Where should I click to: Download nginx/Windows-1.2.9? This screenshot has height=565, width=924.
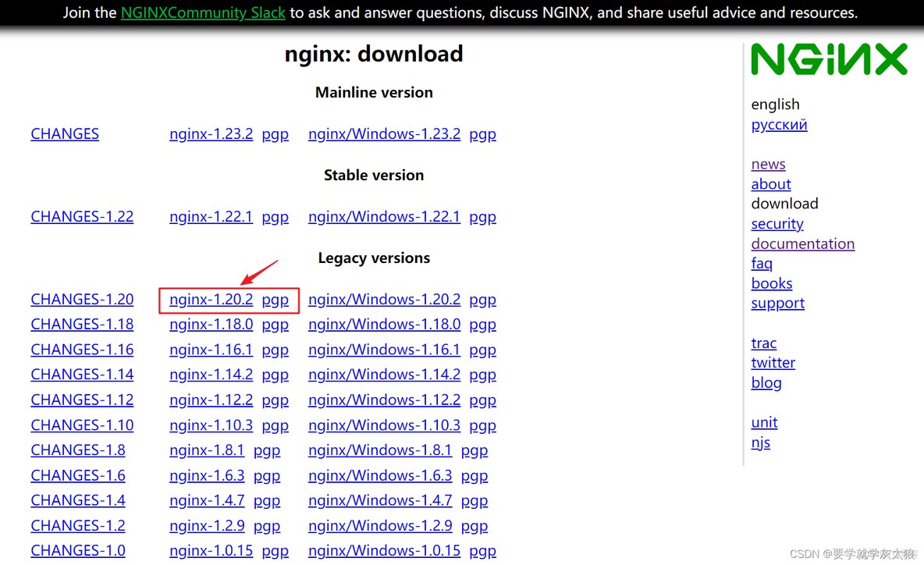tap(380, 525)
